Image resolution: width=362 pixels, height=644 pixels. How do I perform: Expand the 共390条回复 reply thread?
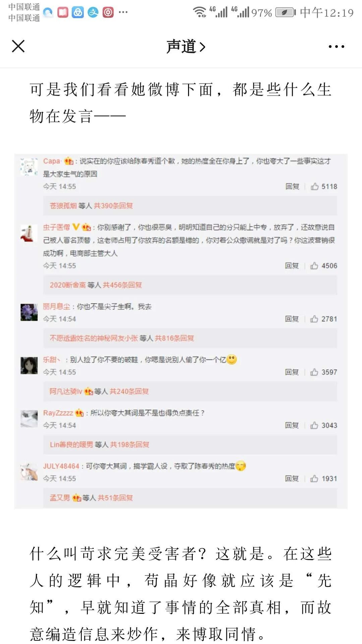point(113,206)
